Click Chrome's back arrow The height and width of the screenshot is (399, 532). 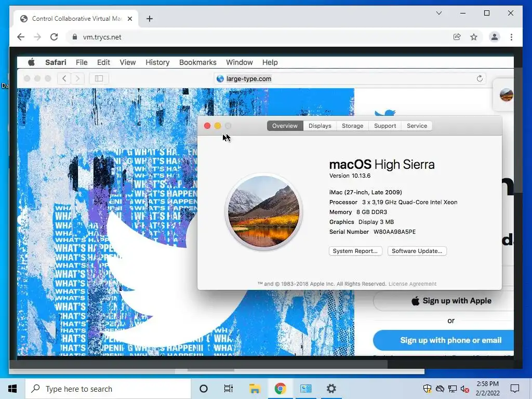coord(21,37)
